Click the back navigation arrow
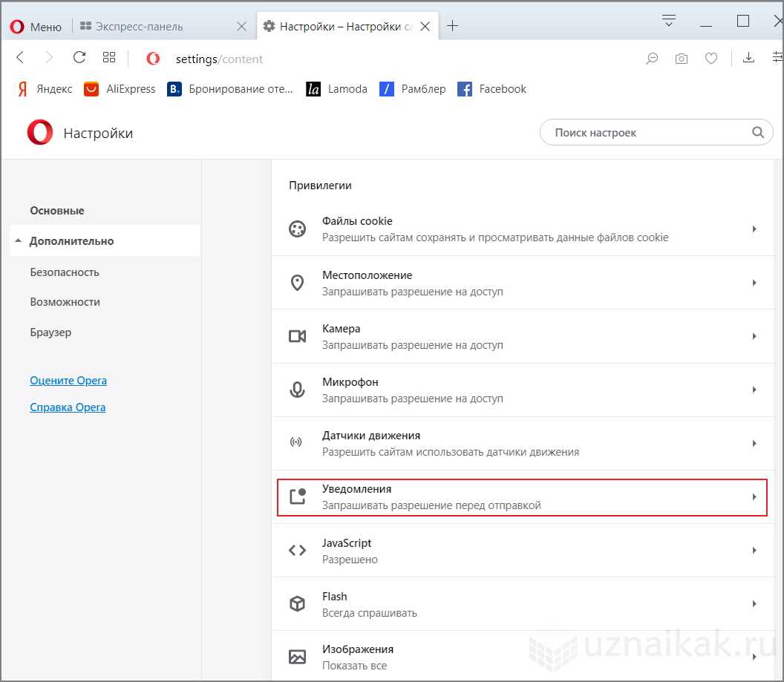 click(x=21, y=58)
